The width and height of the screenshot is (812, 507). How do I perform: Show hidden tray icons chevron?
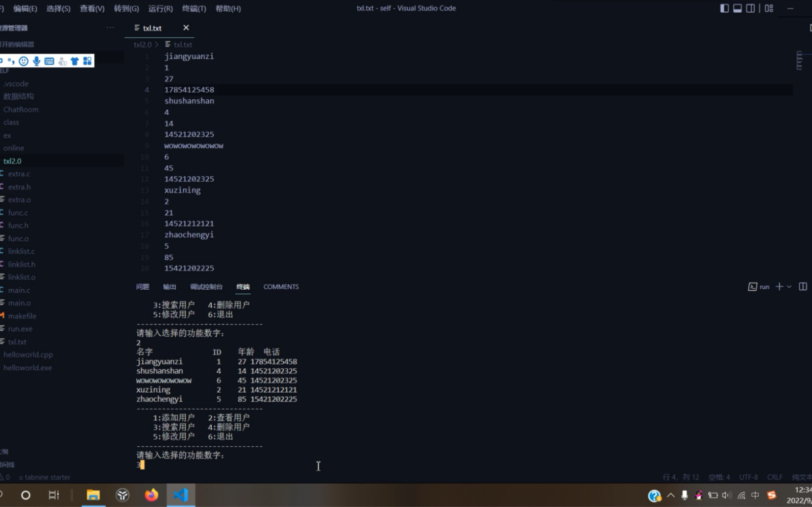click(671, 495)
